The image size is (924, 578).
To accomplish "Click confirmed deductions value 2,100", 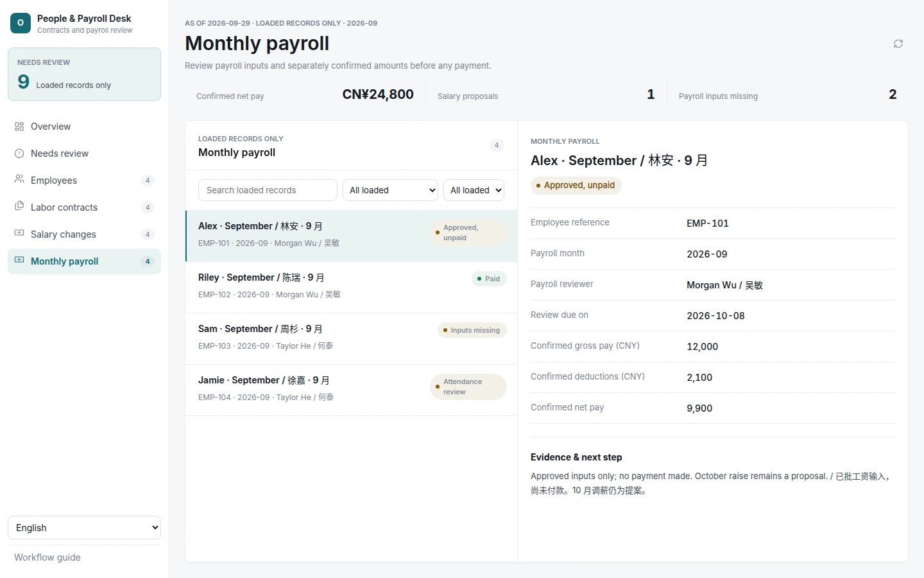I will point(699,378).
